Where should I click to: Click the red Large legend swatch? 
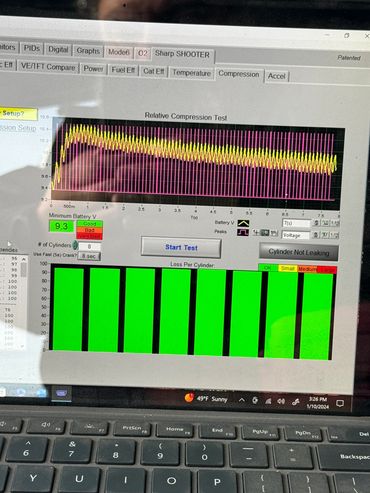(327, 270)
